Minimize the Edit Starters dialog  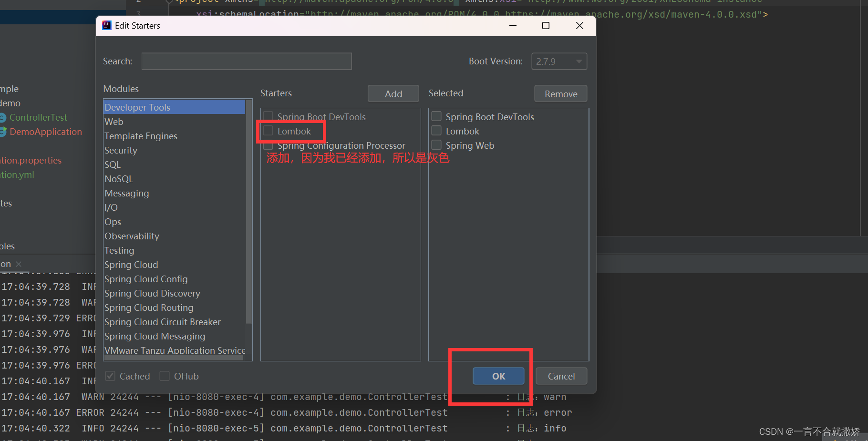[513, 25]
